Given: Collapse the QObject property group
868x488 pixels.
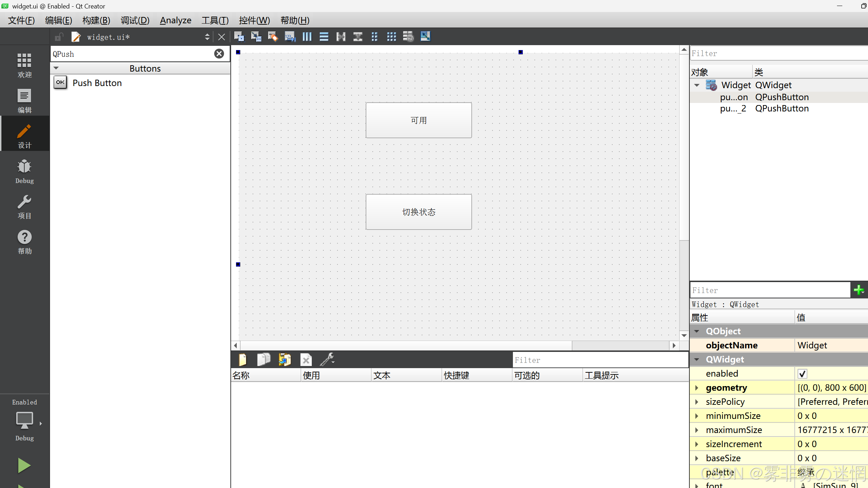Looking at the screenshot, I should click(x=696, y=331).
